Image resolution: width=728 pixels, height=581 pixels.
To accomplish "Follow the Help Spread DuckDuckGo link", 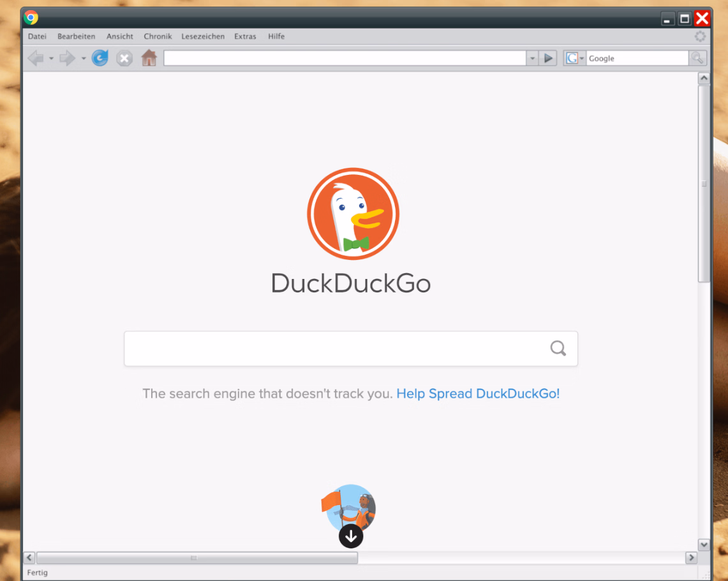I will 478,394.
